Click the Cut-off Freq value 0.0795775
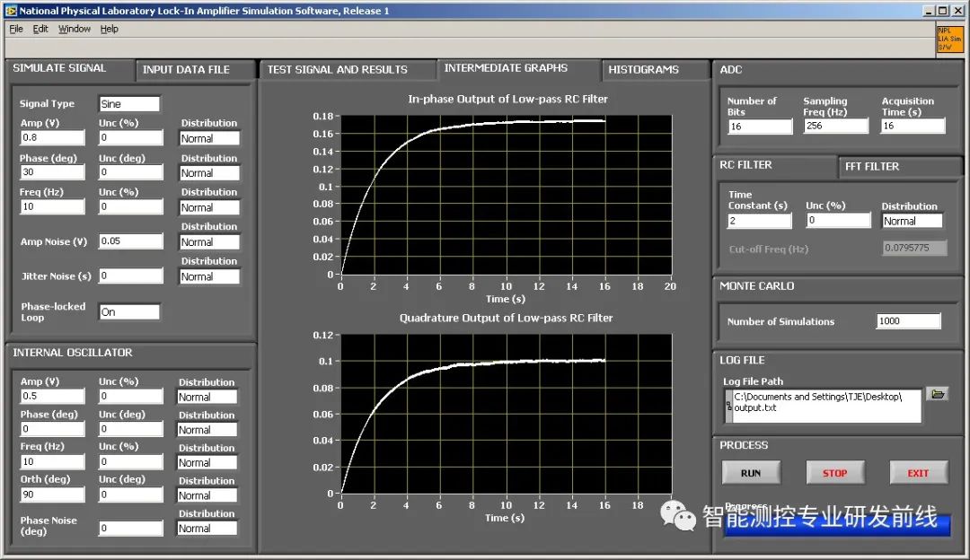This screenshot has height=560, width=970. tap(913, 248)
